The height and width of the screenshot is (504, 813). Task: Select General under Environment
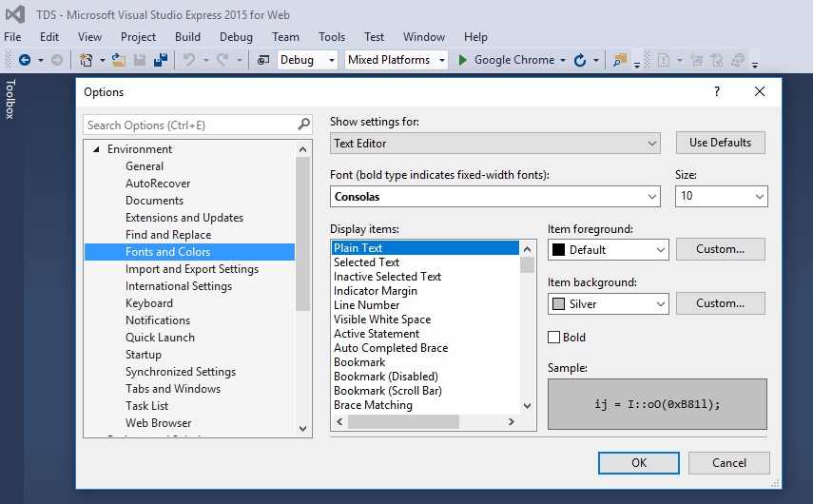(x=145, y=166)
